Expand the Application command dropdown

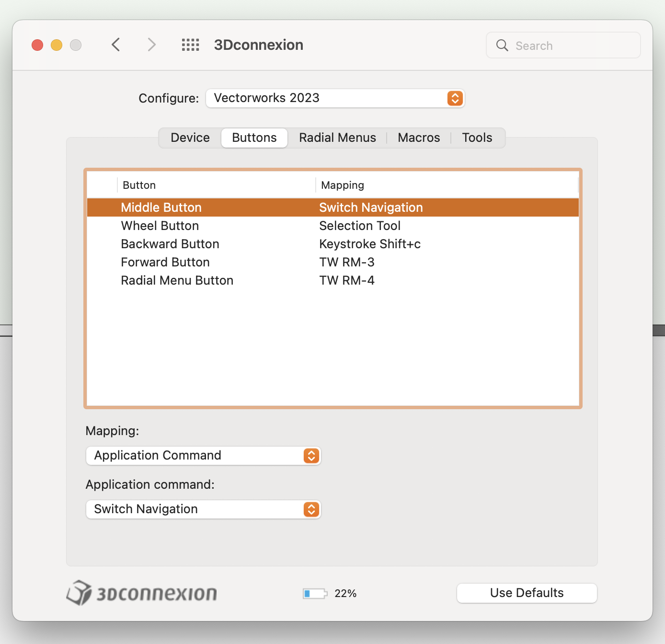coord(203,509)
